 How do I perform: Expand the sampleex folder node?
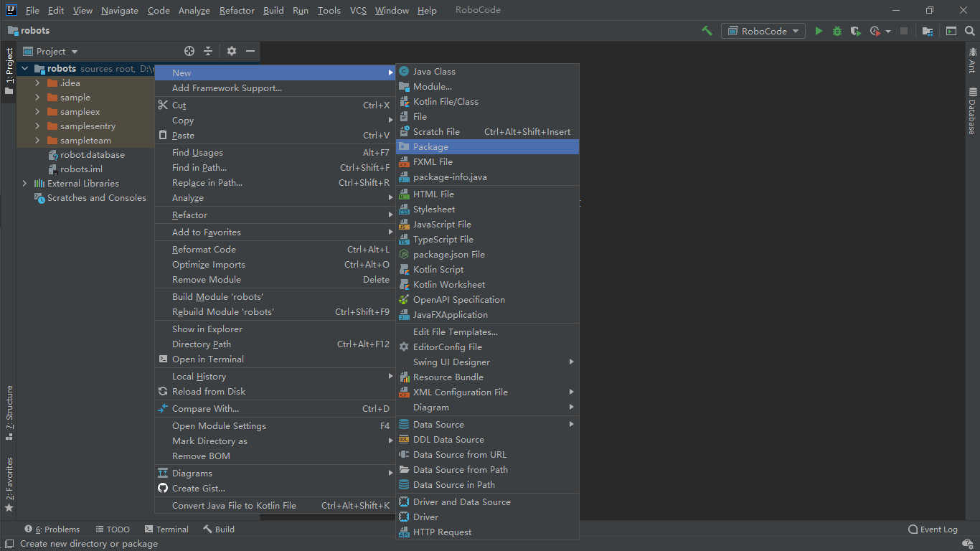pyautogui.click(x=37, y=112)
